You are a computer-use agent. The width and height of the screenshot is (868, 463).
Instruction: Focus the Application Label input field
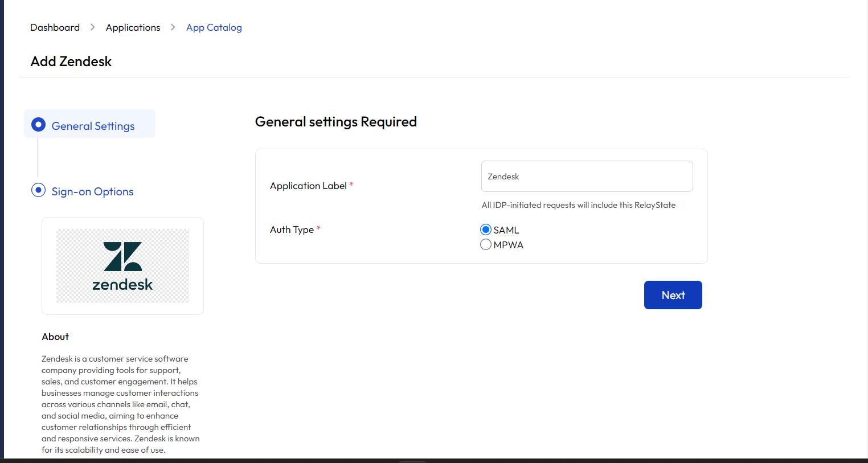587,176
